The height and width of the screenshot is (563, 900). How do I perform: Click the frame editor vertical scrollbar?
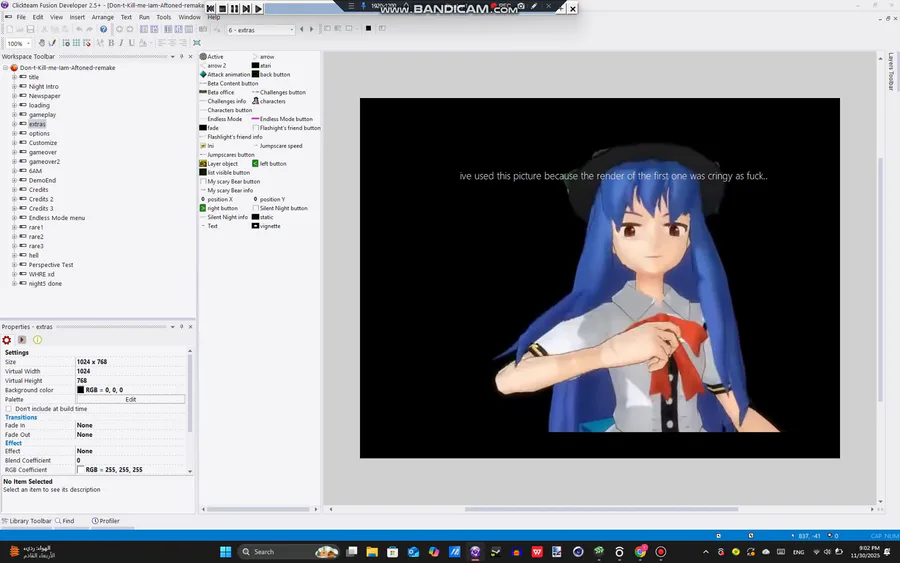[880, 278]
